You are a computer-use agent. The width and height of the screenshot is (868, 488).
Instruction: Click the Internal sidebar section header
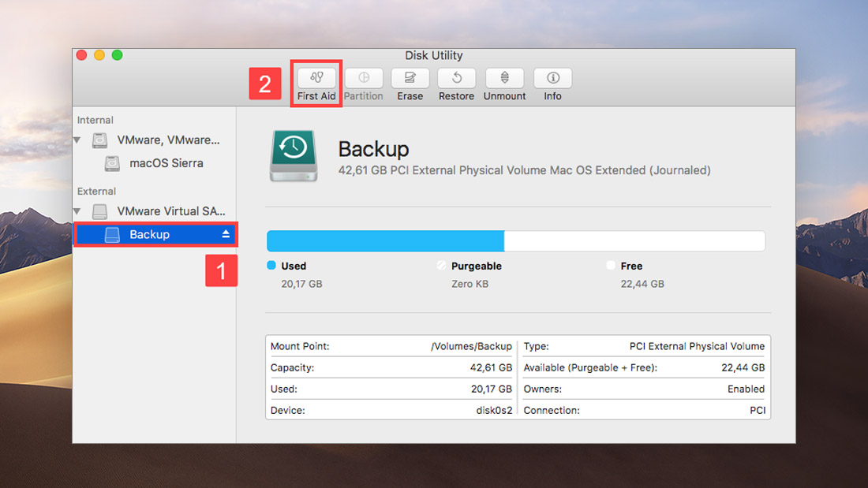pos(95,120)
